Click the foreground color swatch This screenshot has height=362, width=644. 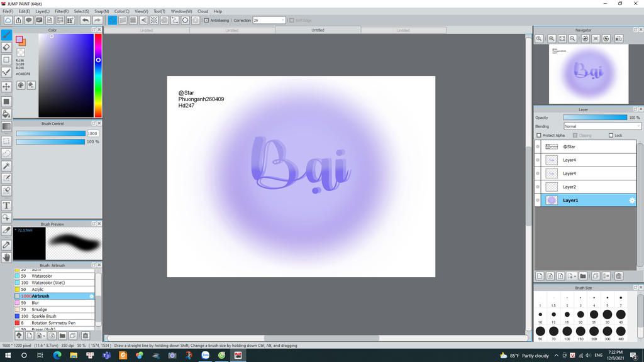19,40
